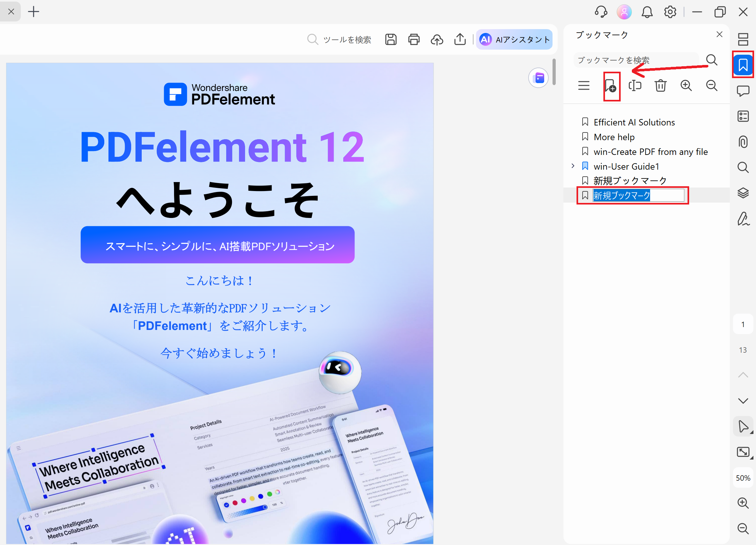Add a new bookmark
Screen dimensions: 756x545
pos(611,86)
